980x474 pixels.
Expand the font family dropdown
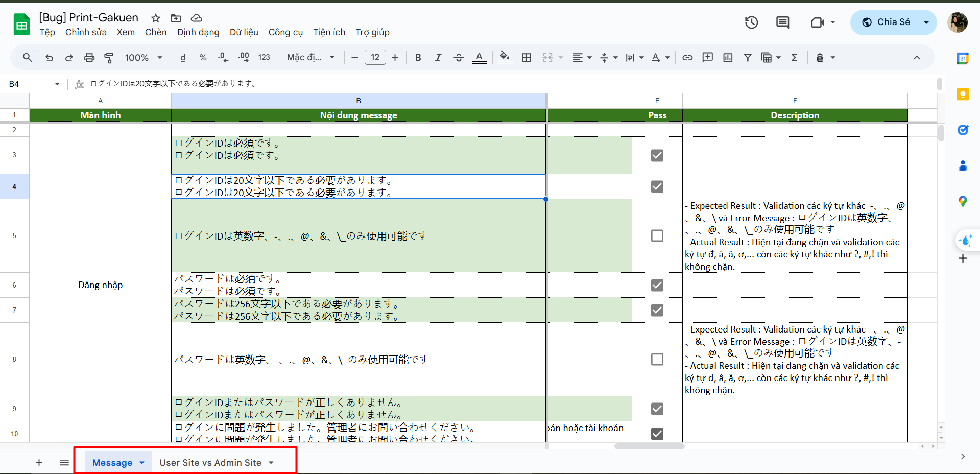(x=310, y=58)
